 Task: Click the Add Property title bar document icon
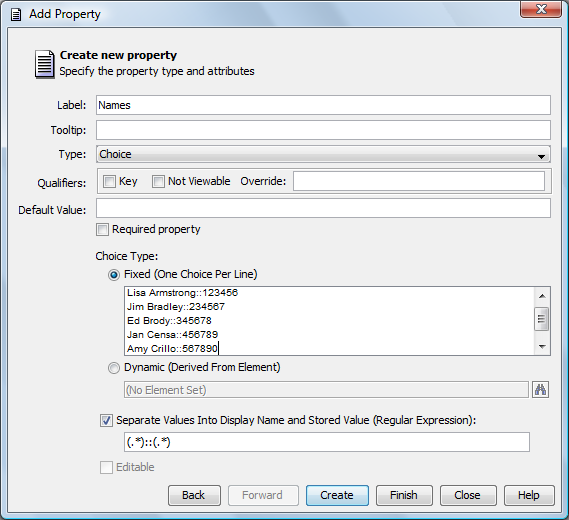tap(16, 15)
